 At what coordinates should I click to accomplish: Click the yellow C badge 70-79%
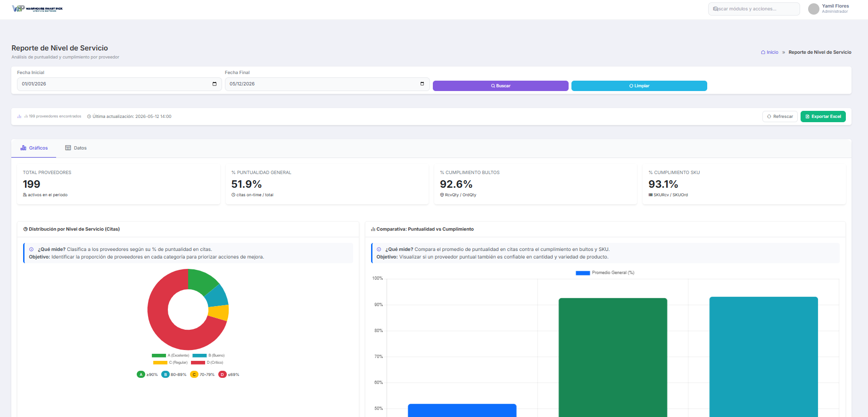[x=194, y=375]
